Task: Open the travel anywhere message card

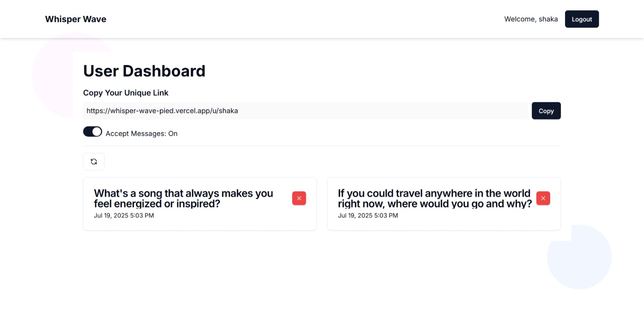Action: coord(444,204)
